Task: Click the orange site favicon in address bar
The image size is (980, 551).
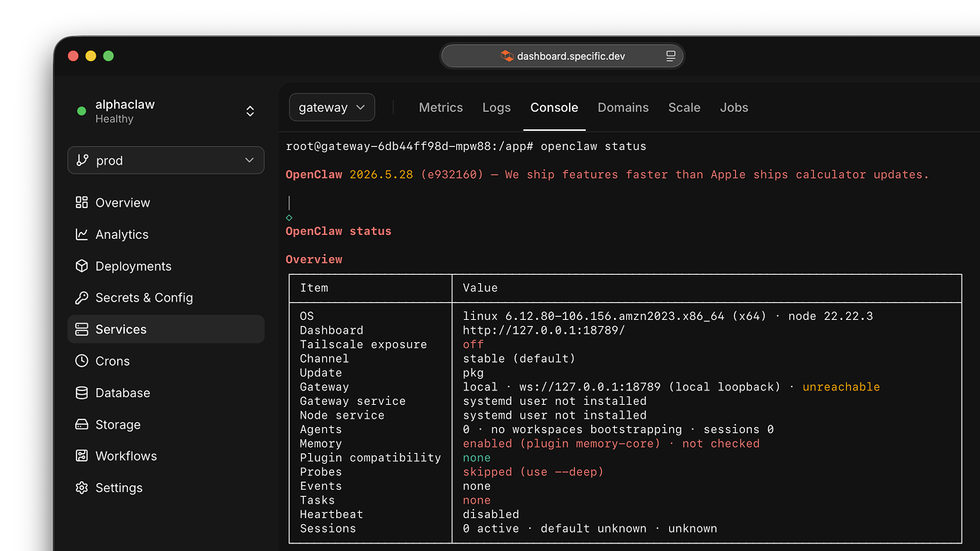Action: coord(507,56)
